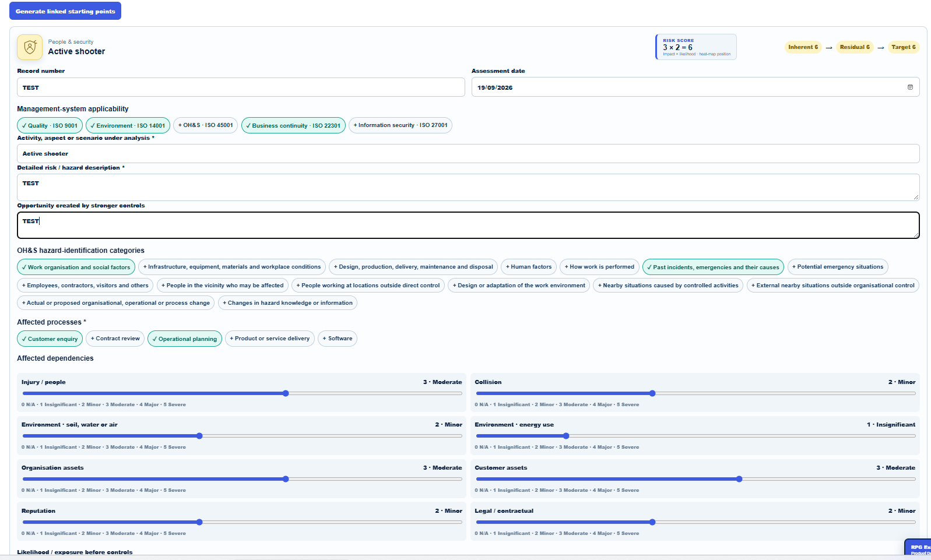Enable OH&S ISO 45001 applicability
The image size is (931, 560).
pyautogui.click(x=205, y=125)
